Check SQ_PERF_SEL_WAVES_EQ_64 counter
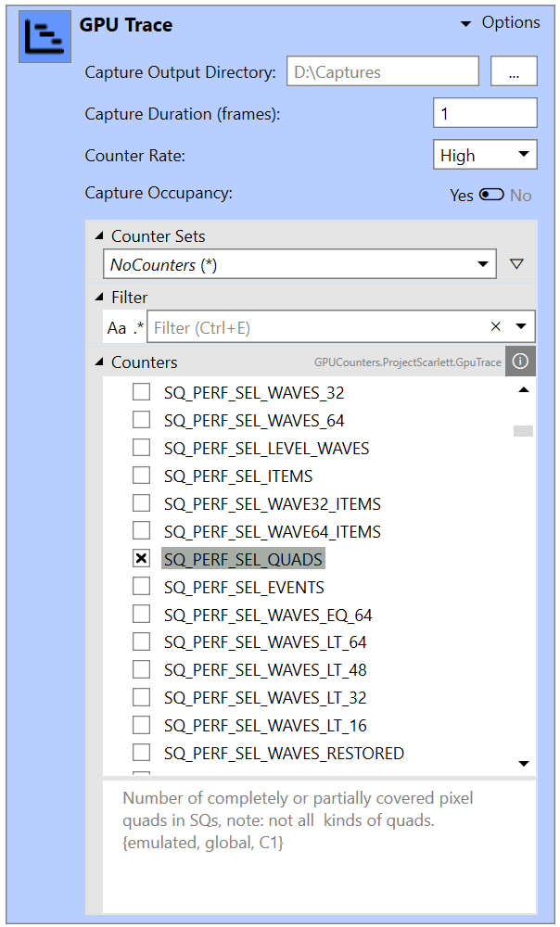Image resolution: width=560 pixels, height=927 pixels. point(141,615)
